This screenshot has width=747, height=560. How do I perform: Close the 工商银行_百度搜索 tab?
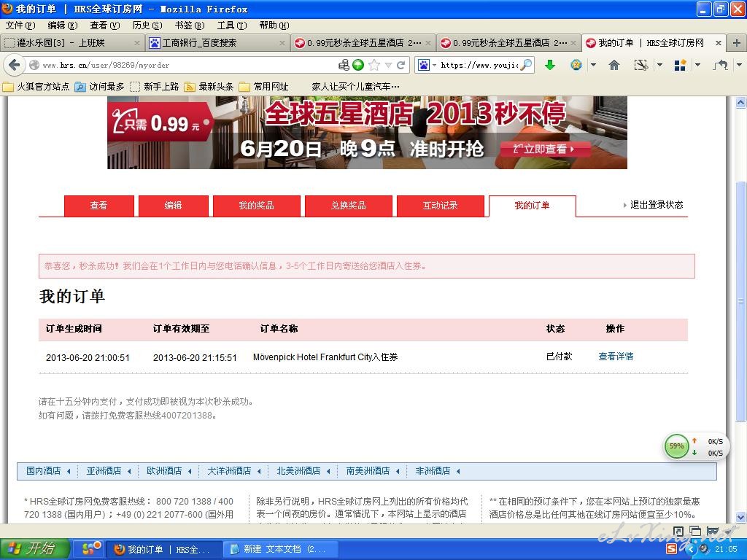(282, 43)
